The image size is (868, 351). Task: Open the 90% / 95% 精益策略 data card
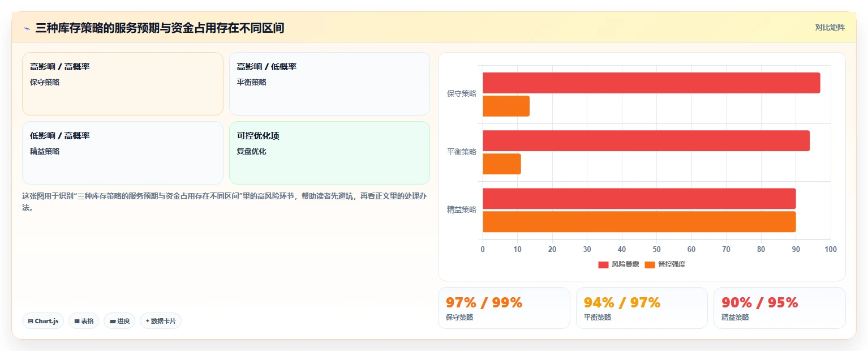pos(780,308)
